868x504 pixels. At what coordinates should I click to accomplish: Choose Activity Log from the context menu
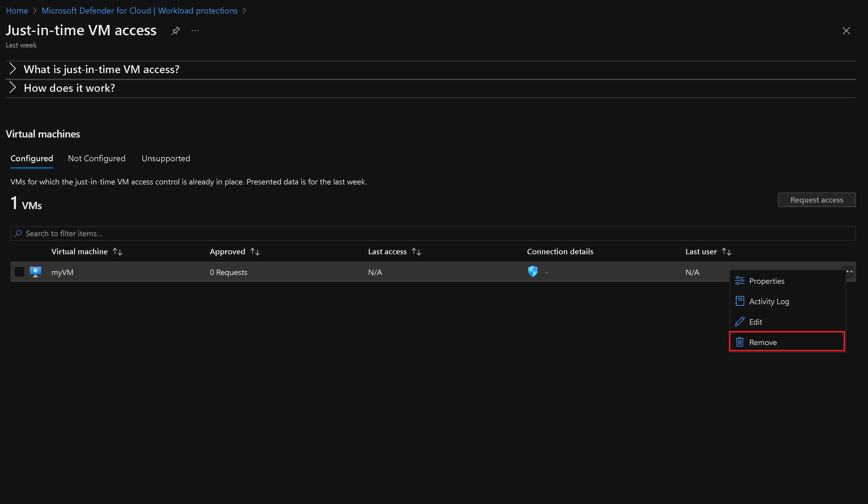[x=787, y=301]
